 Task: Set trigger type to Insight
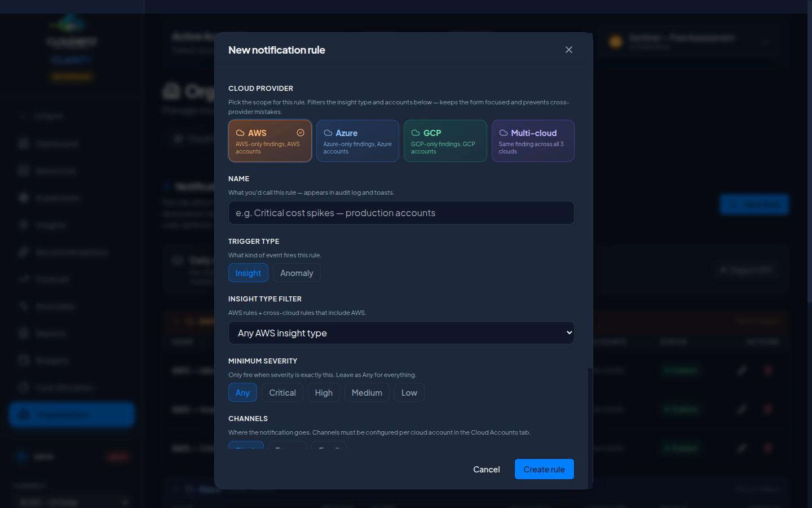(248, 273)
